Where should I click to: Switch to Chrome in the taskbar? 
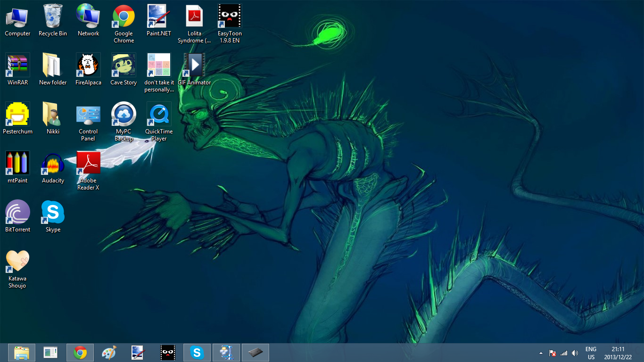(x=80, y=353)
